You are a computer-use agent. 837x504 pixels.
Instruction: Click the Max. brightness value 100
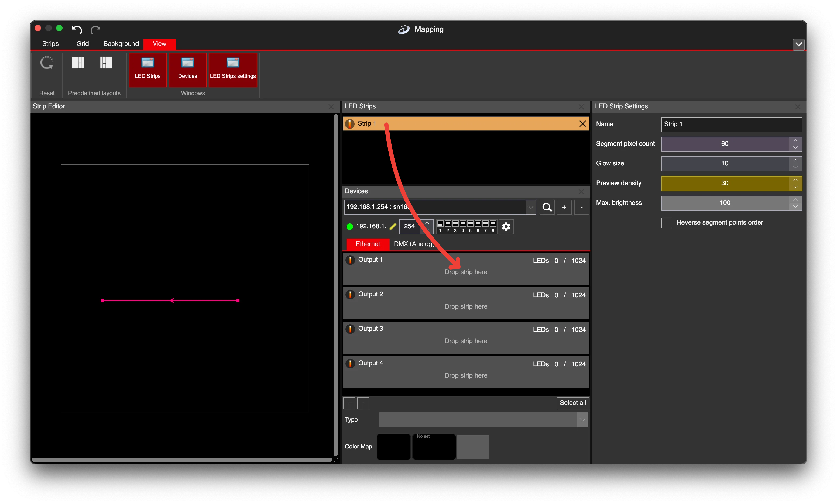coord(725,203)
